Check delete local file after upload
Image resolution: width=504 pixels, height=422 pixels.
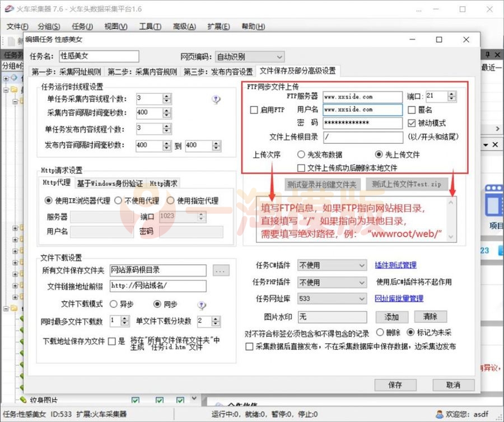[301, 168]
